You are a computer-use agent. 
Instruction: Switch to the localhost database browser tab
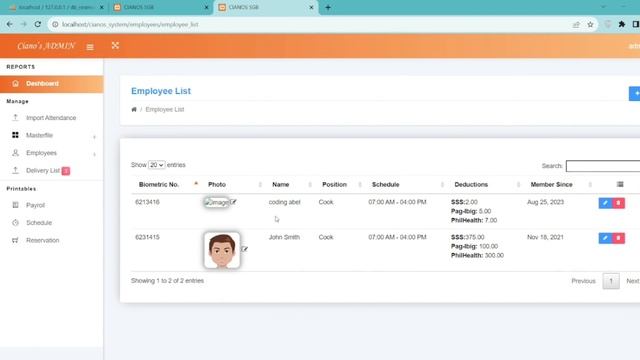point(55,7)
